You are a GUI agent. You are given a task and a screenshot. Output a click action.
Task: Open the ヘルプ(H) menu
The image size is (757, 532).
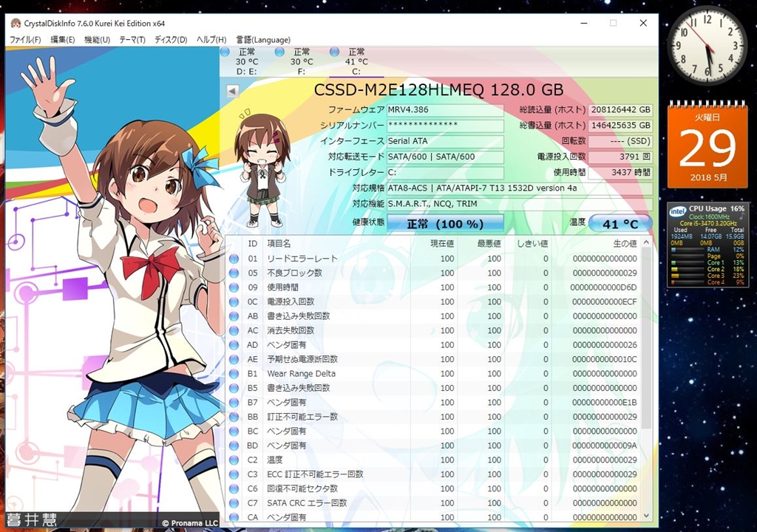click(x=211, y=40)
